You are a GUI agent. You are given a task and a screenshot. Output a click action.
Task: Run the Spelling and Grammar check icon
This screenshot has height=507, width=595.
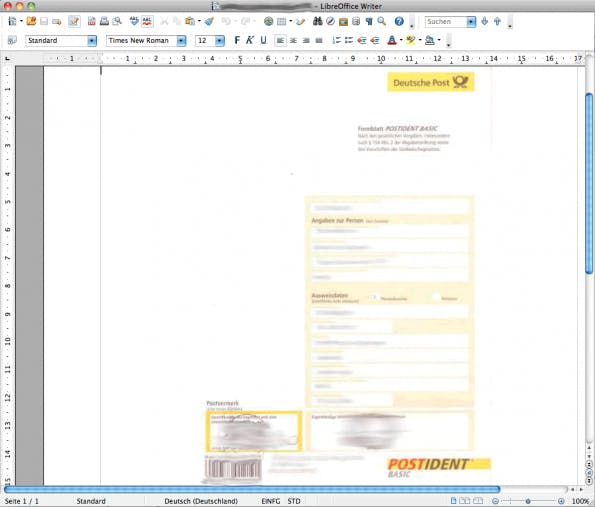tap(134, 21)
